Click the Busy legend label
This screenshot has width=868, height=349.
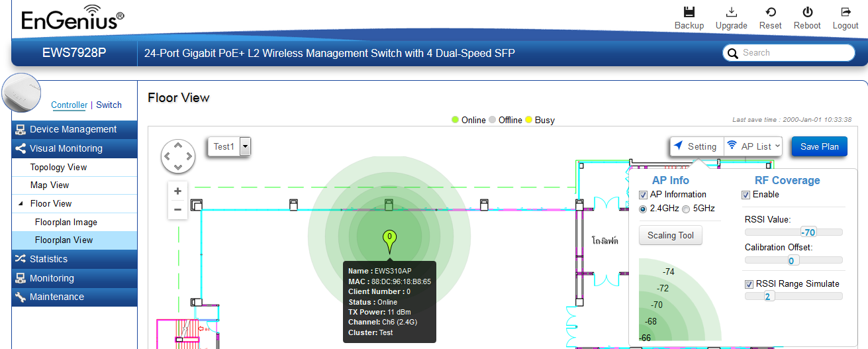pyautogui.click(x=545, y=121)
